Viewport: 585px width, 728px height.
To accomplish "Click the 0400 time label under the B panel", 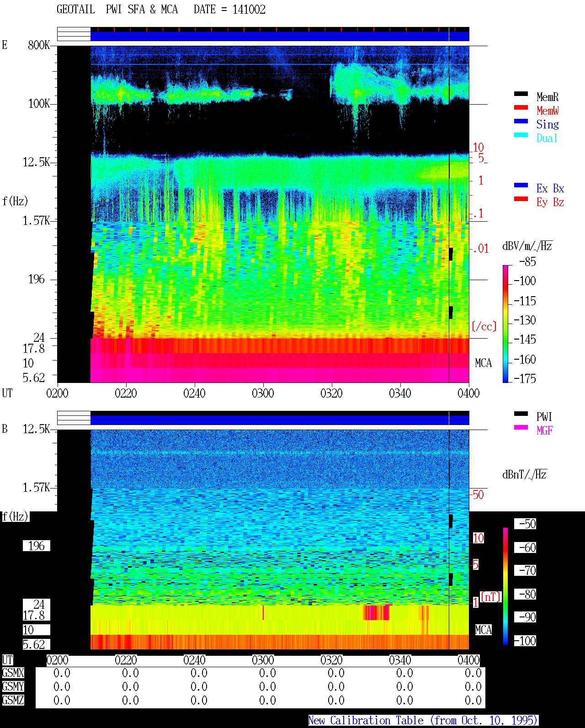I will pos(468,660).
